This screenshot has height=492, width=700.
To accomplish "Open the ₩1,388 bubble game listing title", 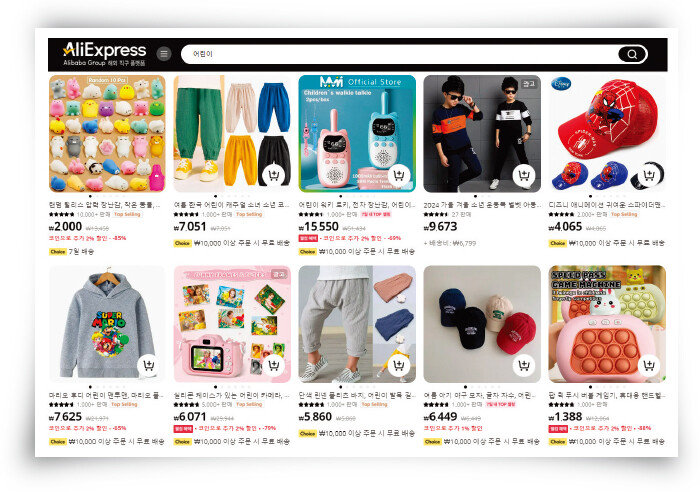I will pos(607,396).
